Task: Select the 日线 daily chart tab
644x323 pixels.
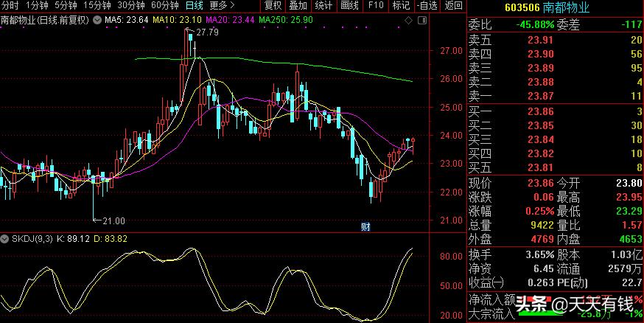Action: pyautogui.click(x=194, y=6)
